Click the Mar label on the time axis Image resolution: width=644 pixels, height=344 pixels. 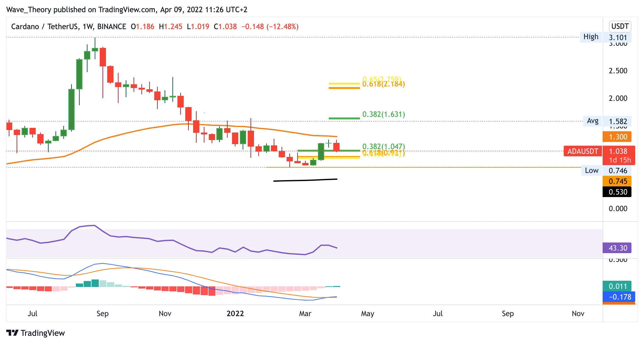click(305, 313)
